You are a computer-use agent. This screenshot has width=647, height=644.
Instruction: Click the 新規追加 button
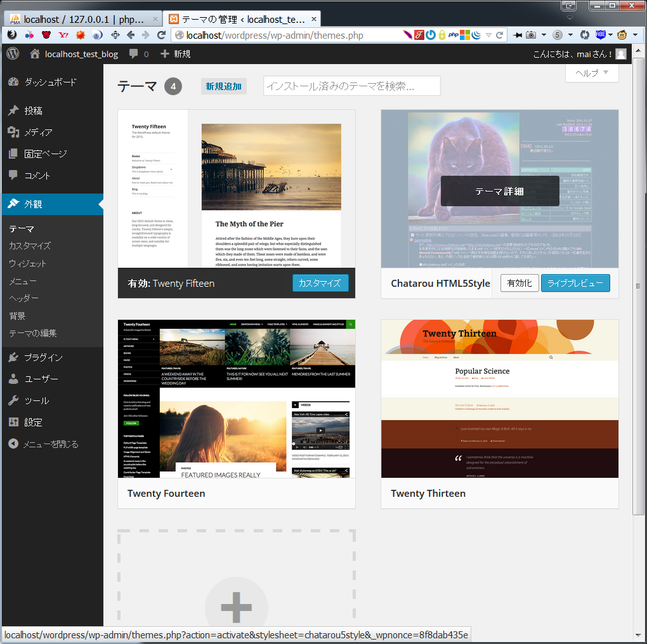tap(224, 86)
